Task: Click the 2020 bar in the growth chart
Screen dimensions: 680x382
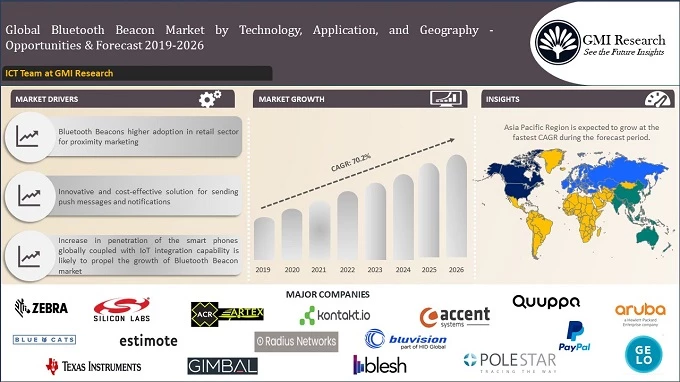Action: (292, 234)
